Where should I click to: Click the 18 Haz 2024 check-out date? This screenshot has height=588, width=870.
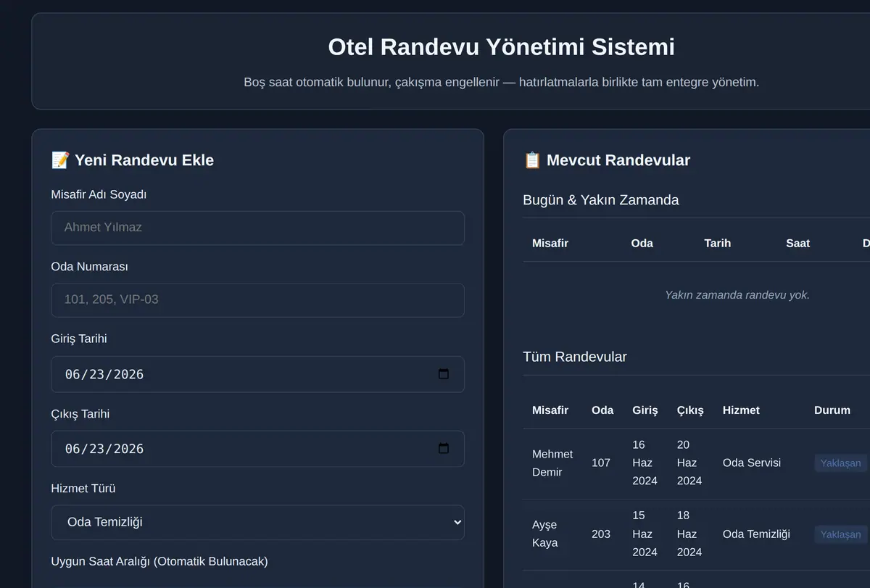click(x=689, y=534)
